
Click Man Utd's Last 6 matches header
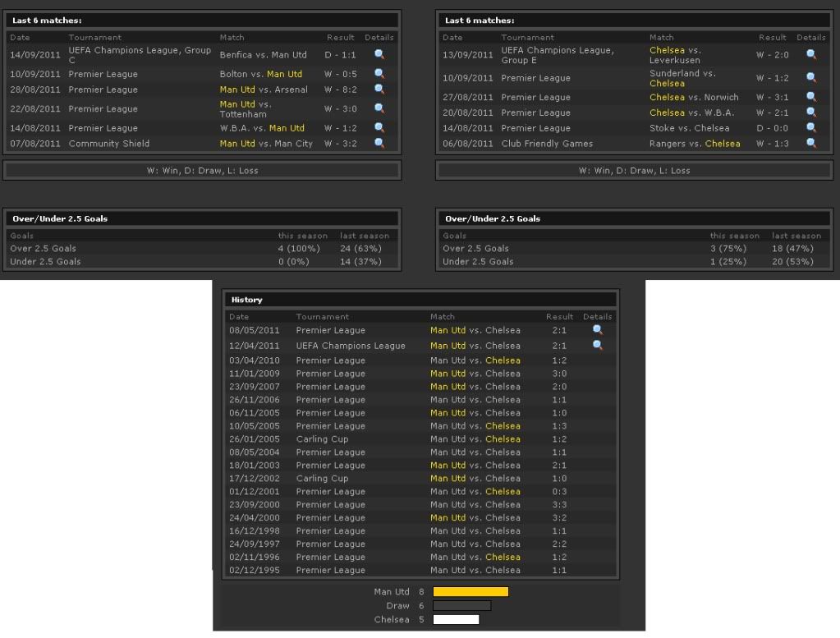coord(202,21)
